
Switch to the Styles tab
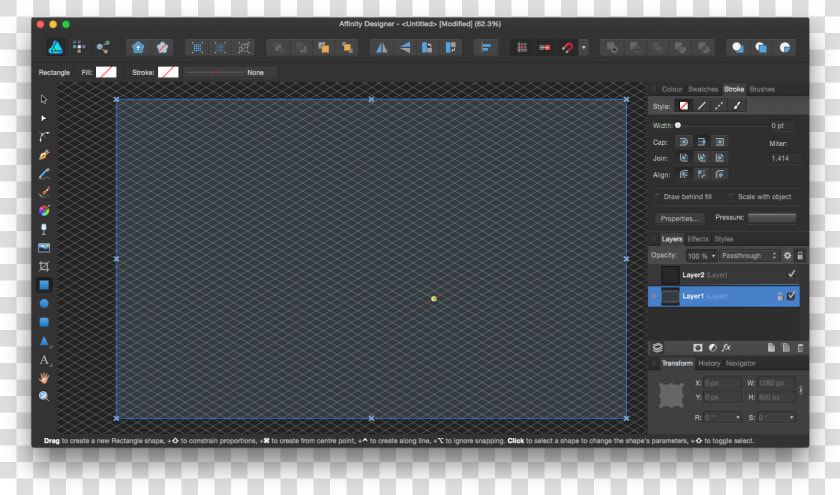click(x=724, y=239)
